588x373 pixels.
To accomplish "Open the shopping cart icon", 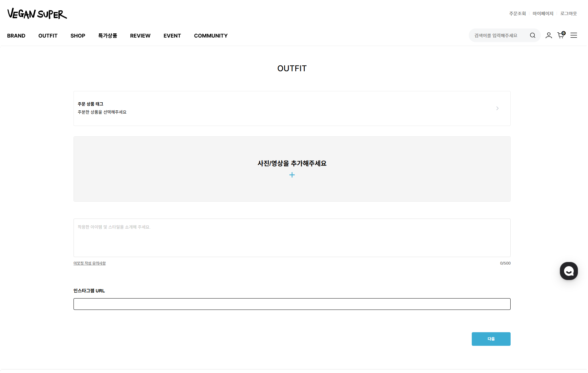I will [561, 35].
